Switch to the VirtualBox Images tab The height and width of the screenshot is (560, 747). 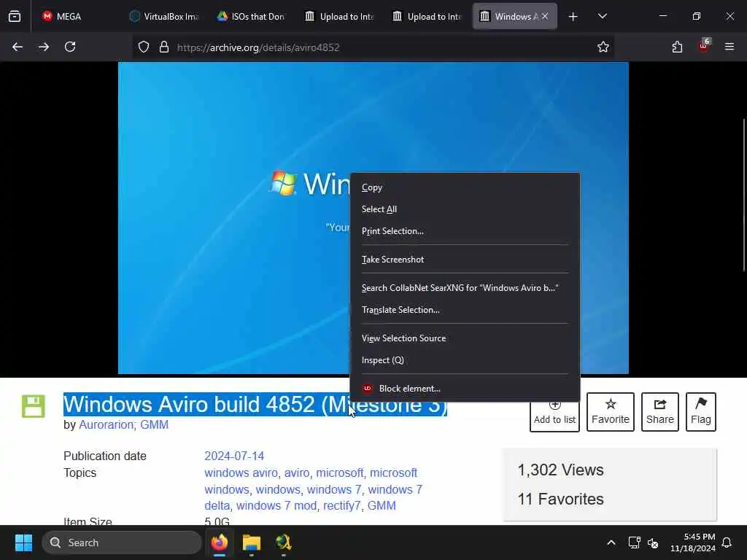tap(164, 16)
